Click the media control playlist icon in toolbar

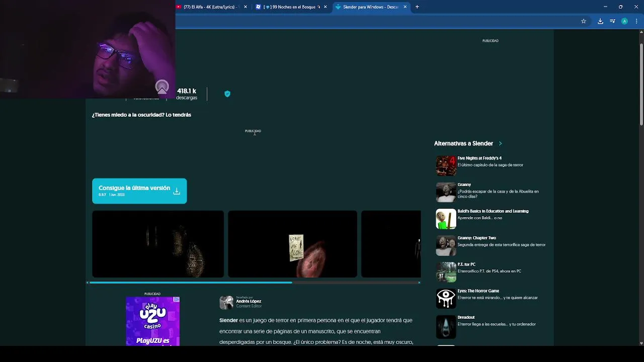click(612, 21)
